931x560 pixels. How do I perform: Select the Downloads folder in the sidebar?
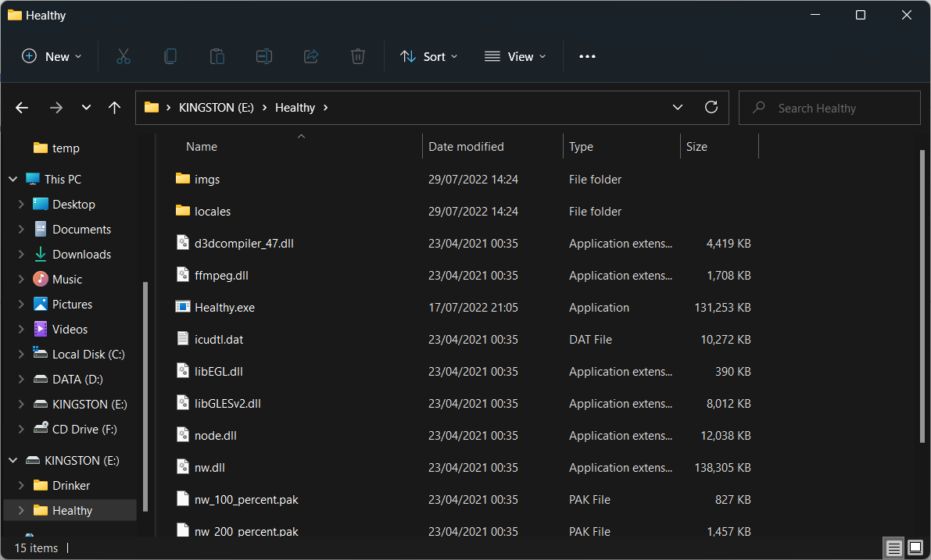(81, 254)
